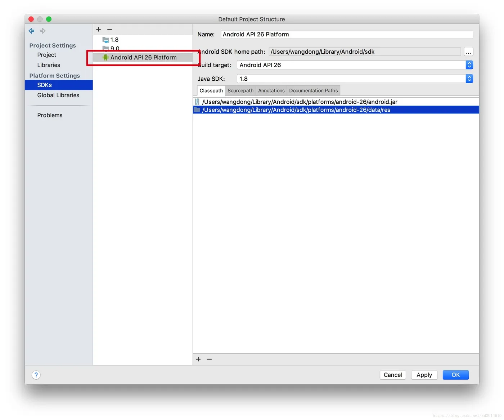Open Global Libraries page
This screenshot has width=504, height=420.
(58, 95)
